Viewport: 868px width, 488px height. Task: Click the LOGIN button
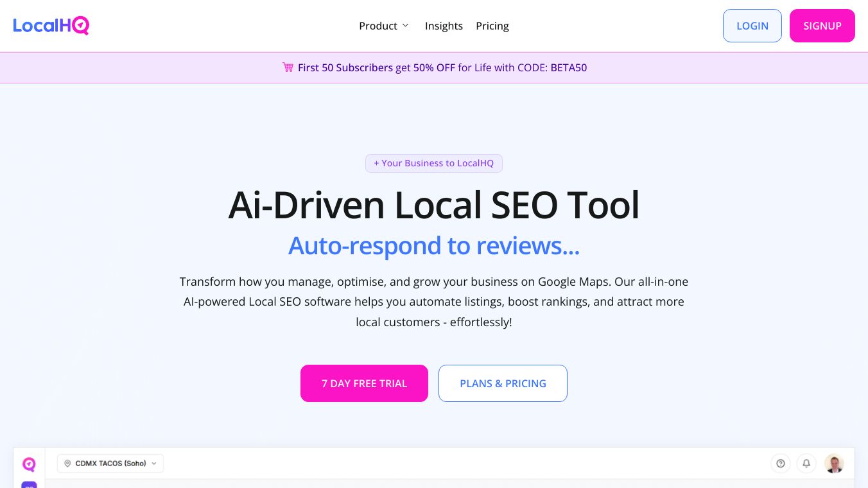click(752, 26)
